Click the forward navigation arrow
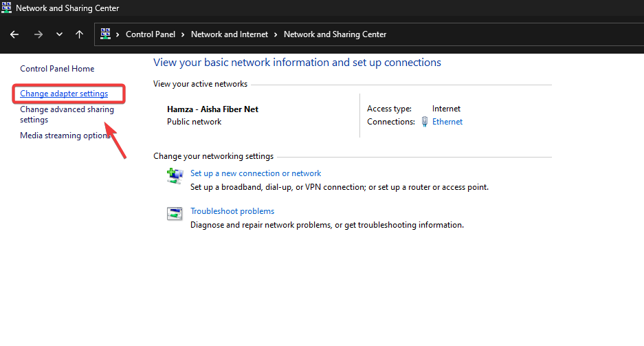 coord(38,34)
